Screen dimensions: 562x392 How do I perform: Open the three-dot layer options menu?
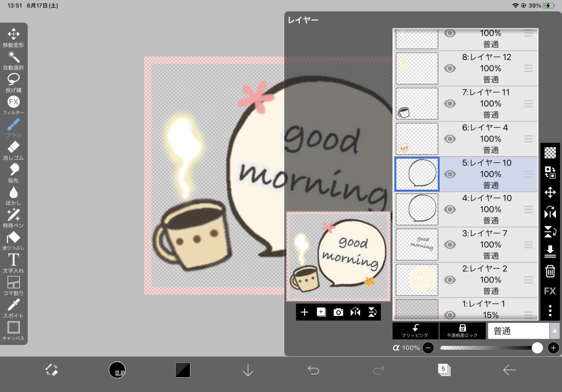click(x=550, y=311)
